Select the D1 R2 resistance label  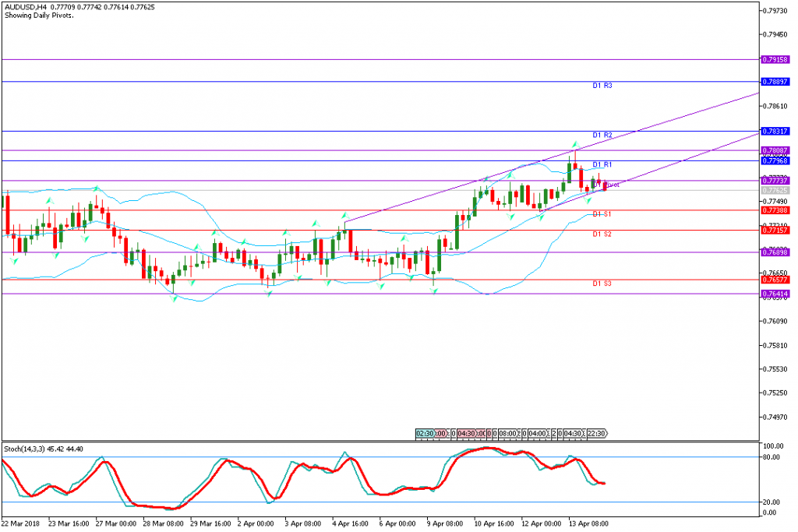point(602,136)
